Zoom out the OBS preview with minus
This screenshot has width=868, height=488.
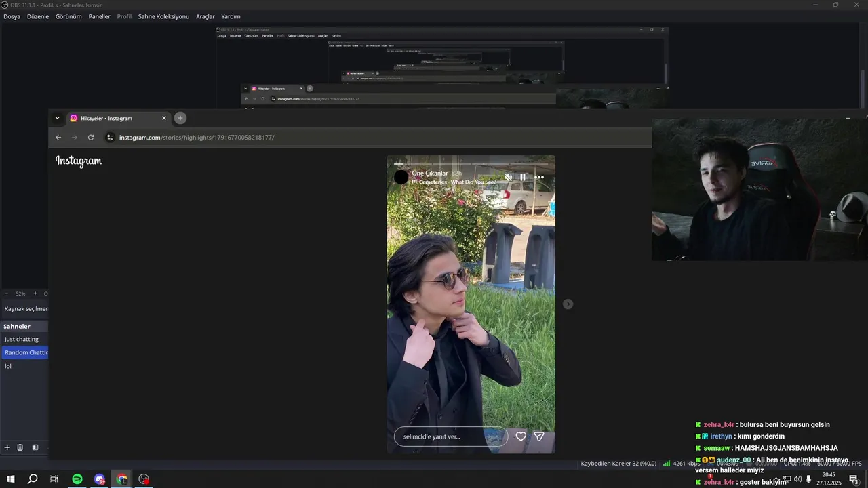(x=6, y=293)
